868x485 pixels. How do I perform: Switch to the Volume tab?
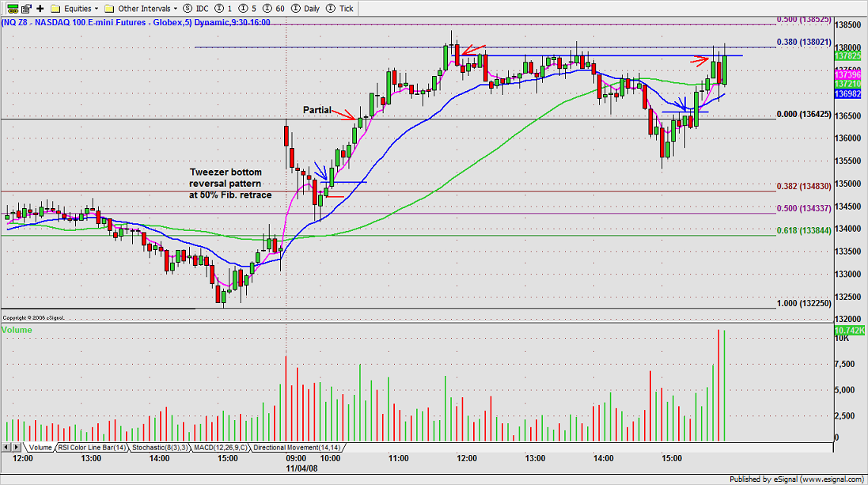click(40, 447)
